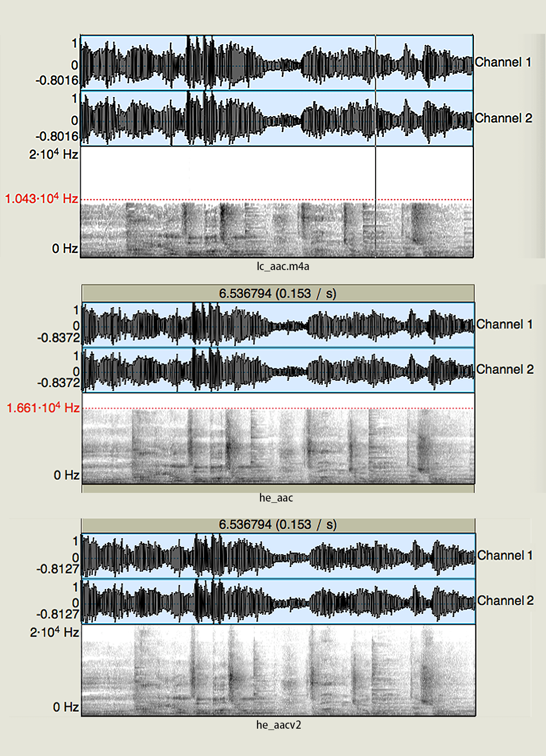Image resolution: width=546 pixels, height=756 pixels.
Task: Click the Channel 2 waveform in he_aac panel
Action: (278, 370)
